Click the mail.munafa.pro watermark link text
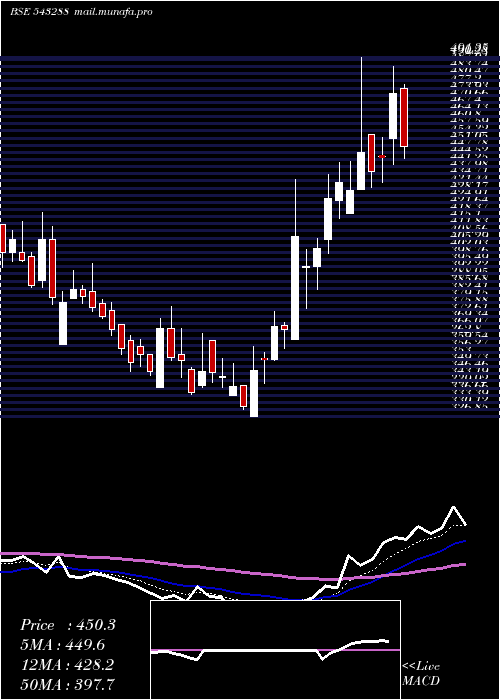 click(113, 12)
